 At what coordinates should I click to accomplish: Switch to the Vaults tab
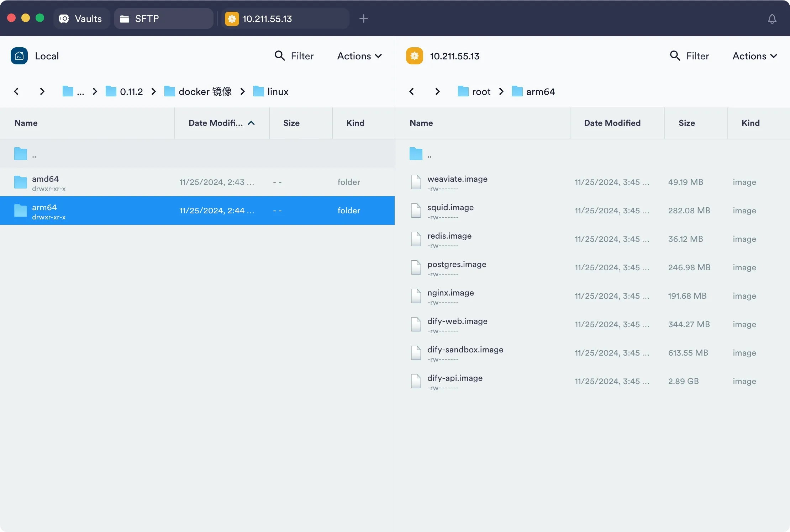click(x=81, y=19)
